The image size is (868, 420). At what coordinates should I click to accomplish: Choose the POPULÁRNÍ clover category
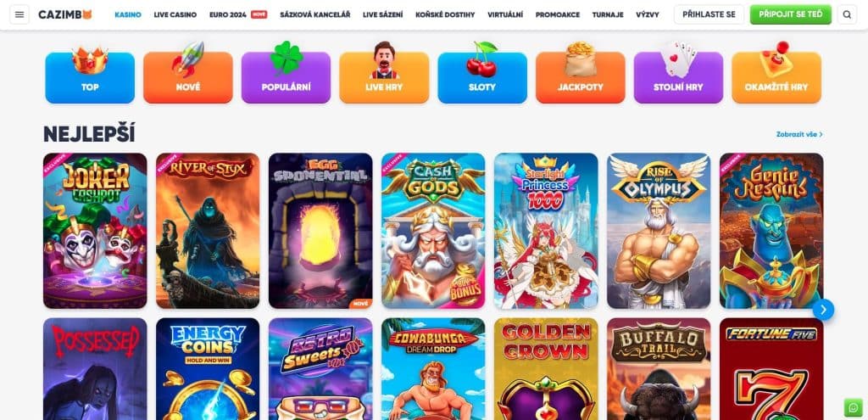[286, 77]
